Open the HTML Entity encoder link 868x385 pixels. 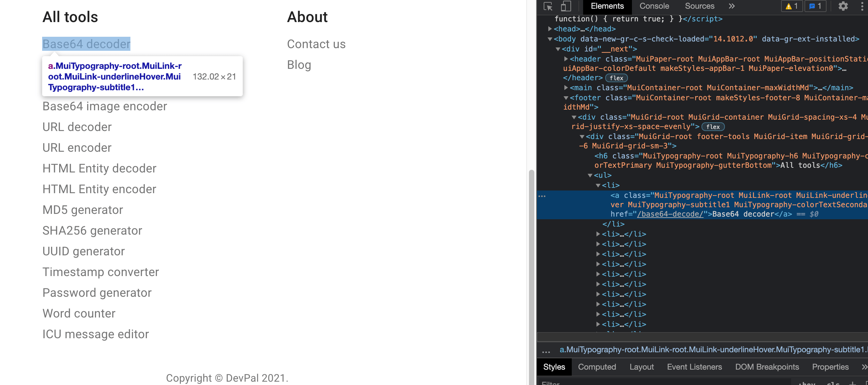(99, 189)
